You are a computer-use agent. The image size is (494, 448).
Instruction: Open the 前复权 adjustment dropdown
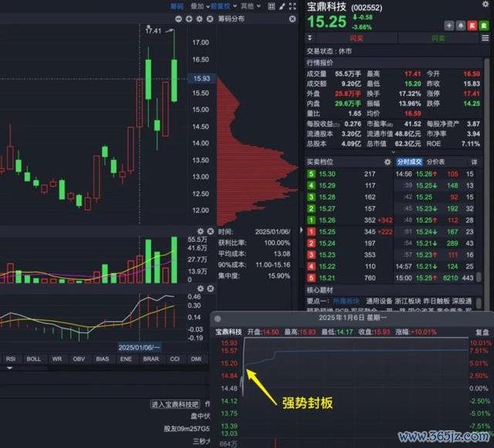tap(224, 6)
